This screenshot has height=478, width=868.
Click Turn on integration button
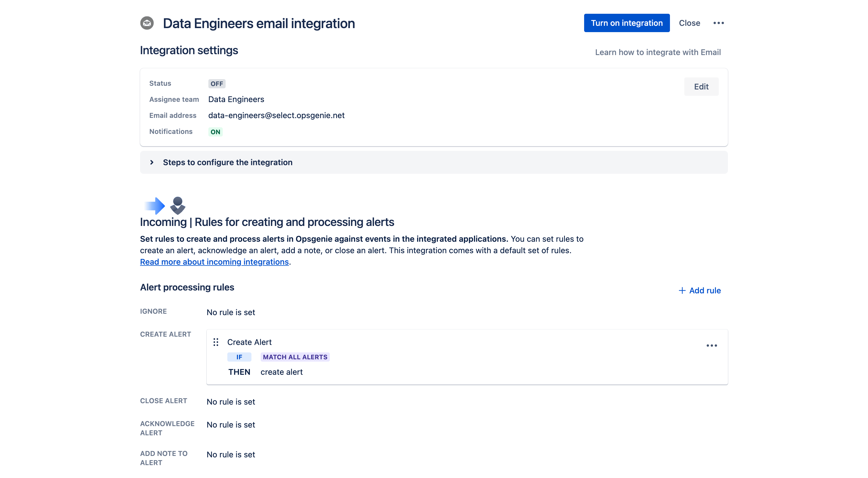click(627, 23)
